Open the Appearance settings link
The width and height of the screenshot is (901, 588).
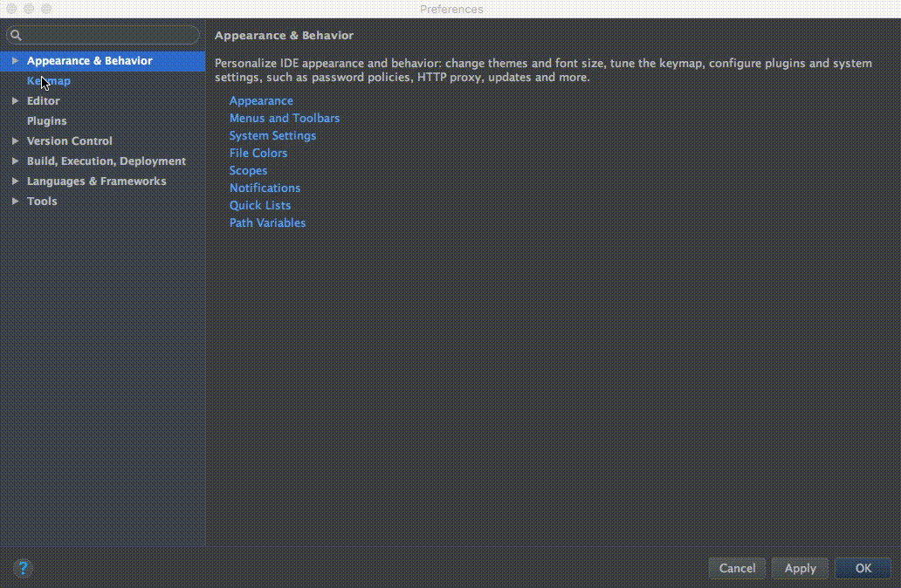261,100
